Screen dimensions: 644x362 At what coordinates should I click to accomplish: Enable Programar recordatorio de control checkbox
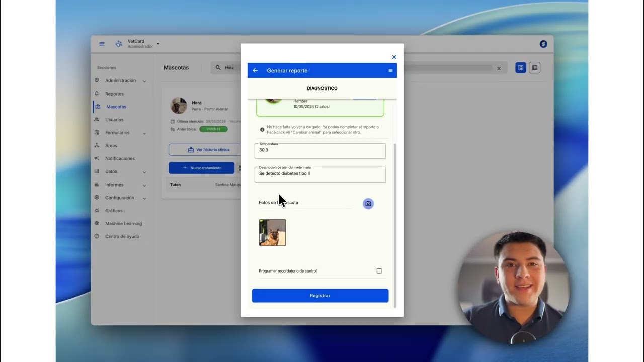379,270
